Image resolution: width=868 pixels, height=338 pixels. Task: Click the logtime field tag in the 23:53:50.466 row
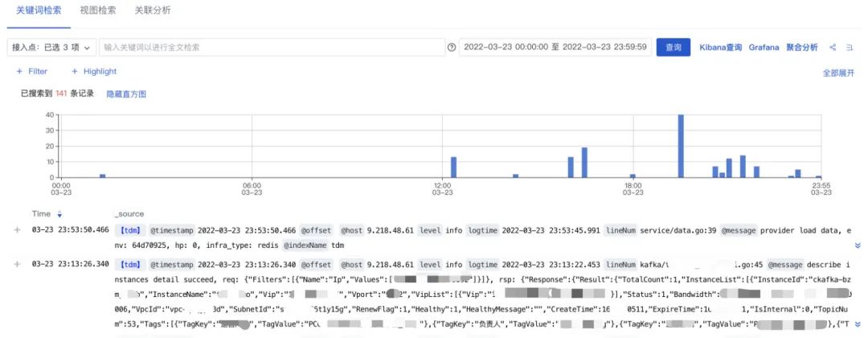(x=482, y=230)
